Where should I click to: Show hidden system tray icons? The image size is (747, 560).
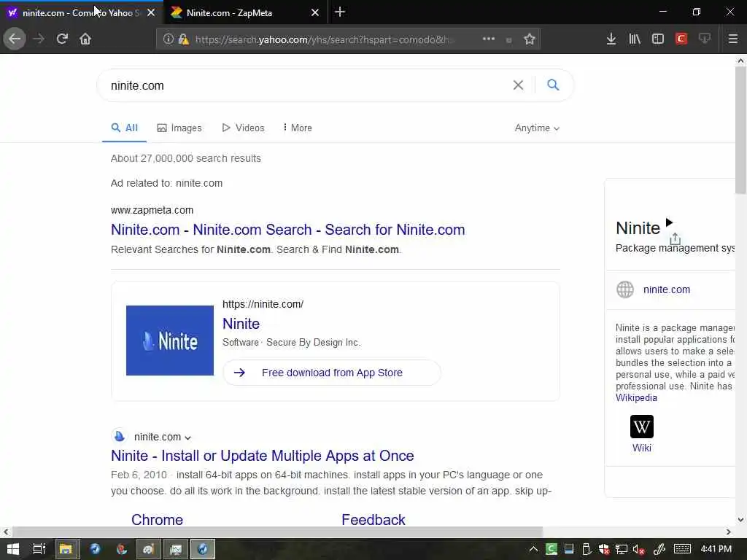pos(533,549)
